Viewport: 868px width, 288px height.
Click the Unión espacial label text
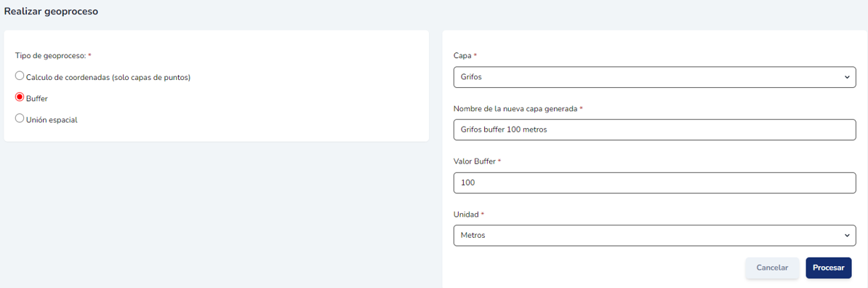(52, 120)
